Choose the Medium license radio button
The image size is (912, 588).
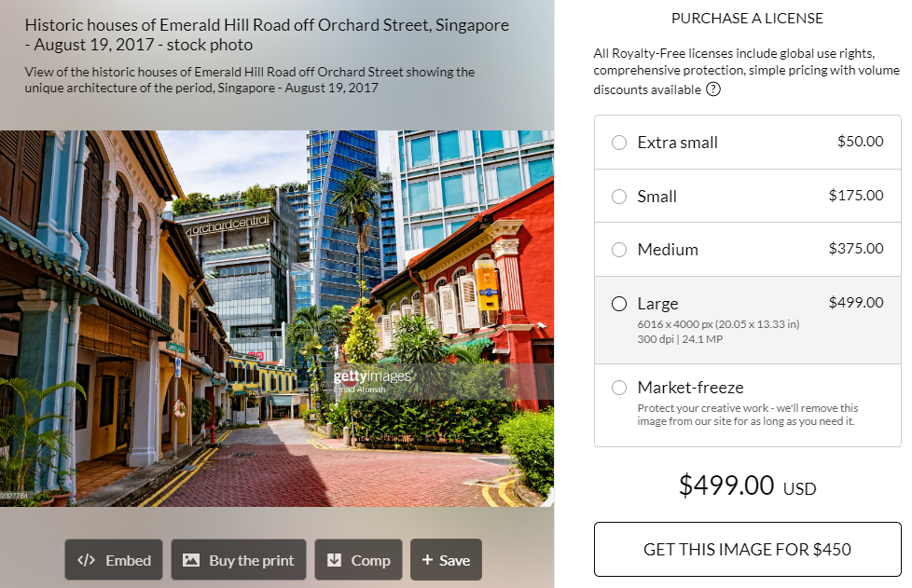coord(619,250)
